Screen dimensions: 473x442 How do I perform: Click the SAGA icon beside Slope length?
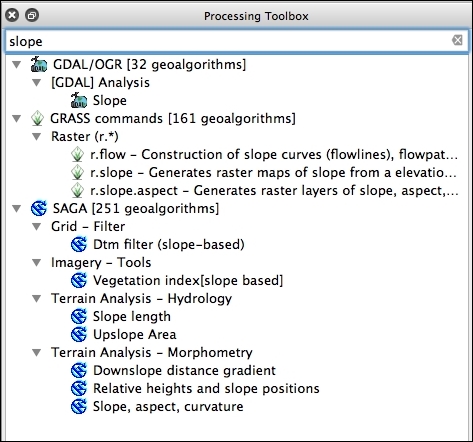[79, 316]
